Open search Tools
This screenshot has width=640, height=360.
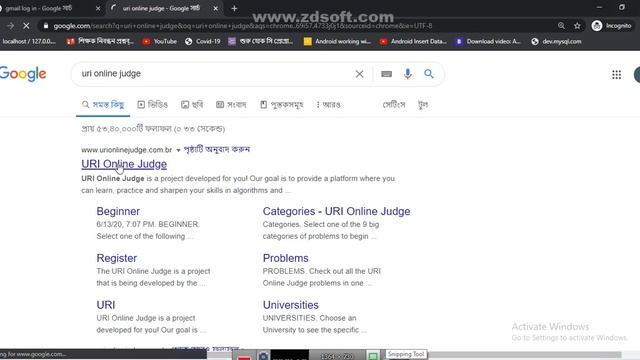(x=423, y=105)
